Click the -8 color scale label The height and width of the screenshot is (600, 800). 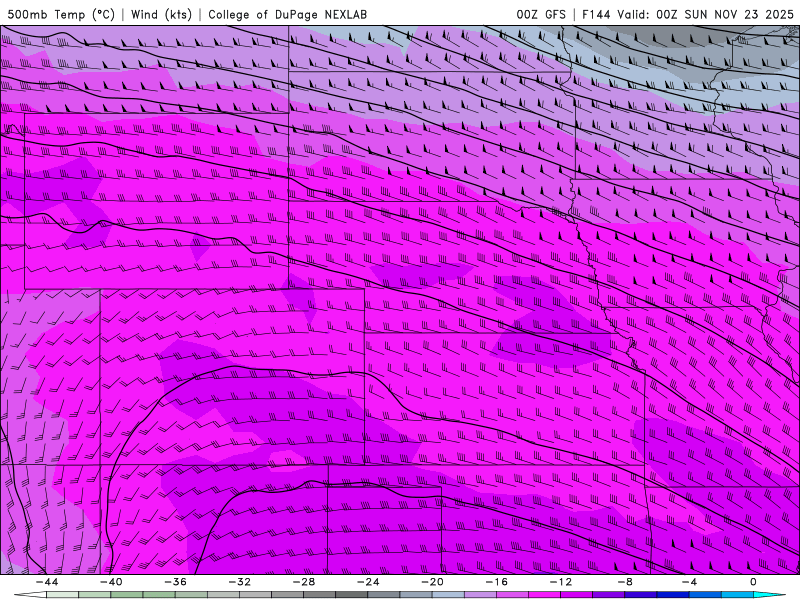click(626, 582)
